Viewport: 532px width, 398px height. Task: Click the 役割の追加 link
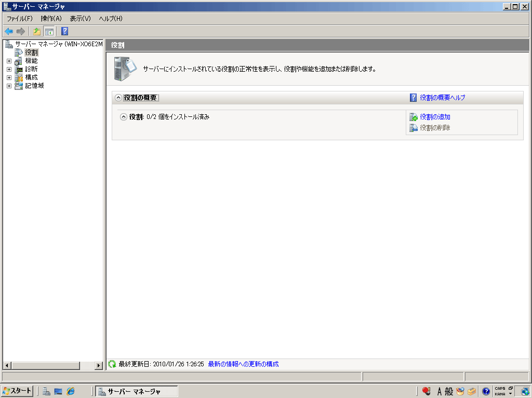pyautogui.click(x=435, y=117)
